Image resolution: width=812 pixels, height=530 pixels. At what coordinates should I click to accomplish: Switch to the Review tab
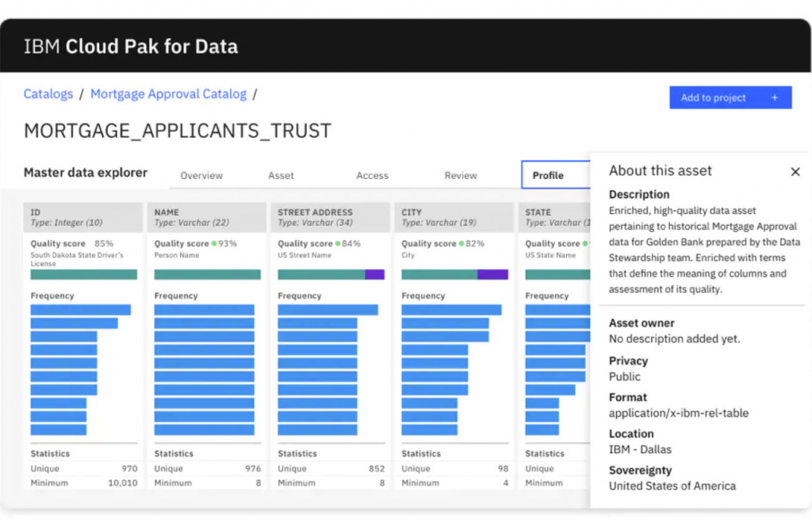click(461, 175)
